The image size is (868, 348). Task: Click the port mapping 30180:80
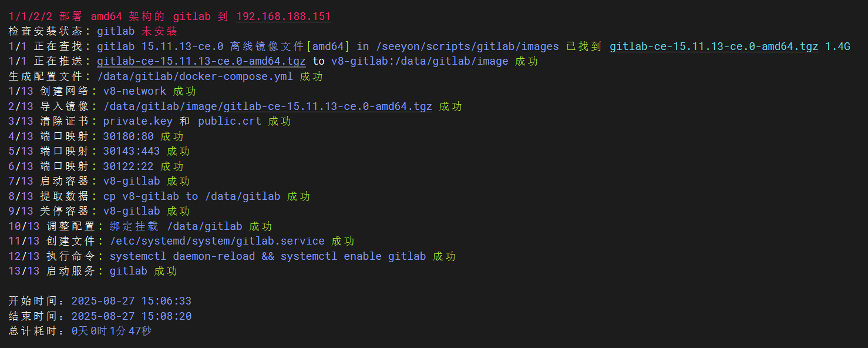click(x=128, y=136)
